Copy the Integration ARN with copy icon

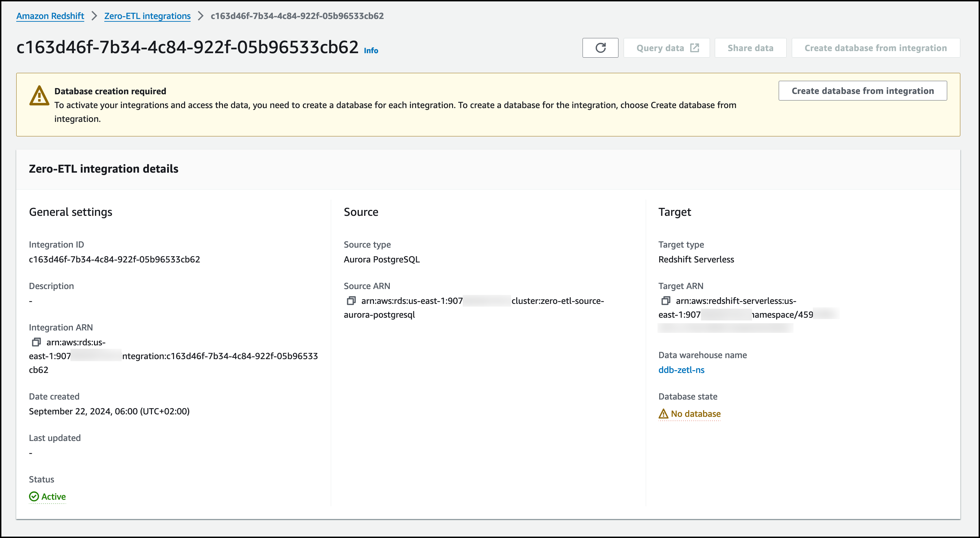tap(36, 342)
